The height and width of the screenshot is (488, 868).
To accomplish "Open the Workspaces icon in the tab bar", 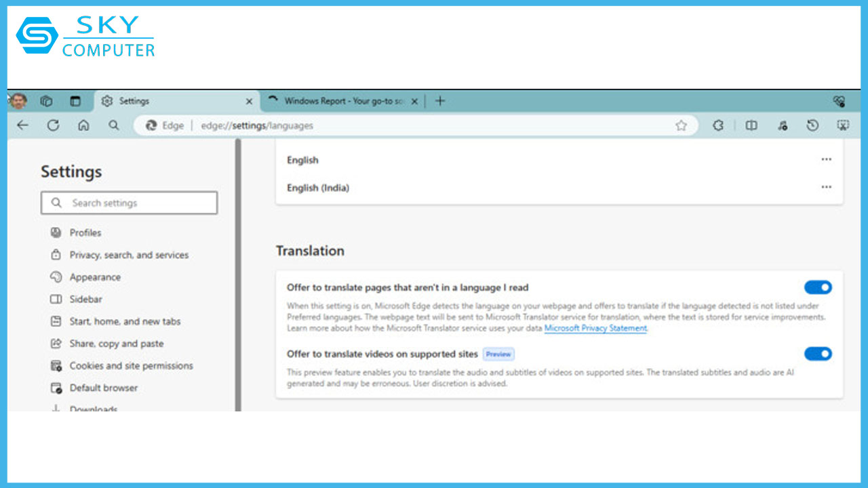I will [46, 101].
